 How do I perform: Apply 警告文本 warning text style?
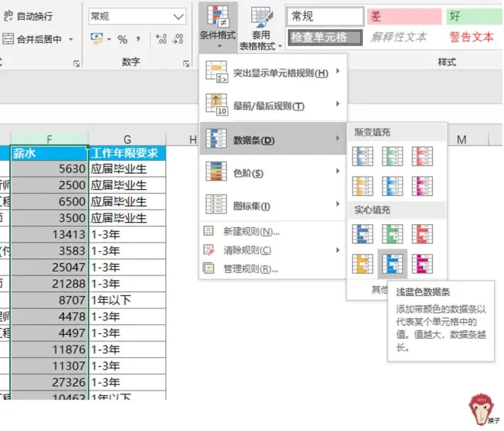pyautogui.click(x=471, y=37)
